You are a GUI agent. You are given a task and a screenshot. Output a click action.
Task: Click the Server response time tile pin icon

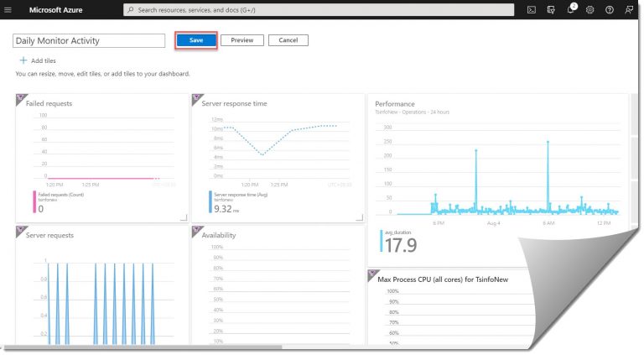click(x=196, y=99)
